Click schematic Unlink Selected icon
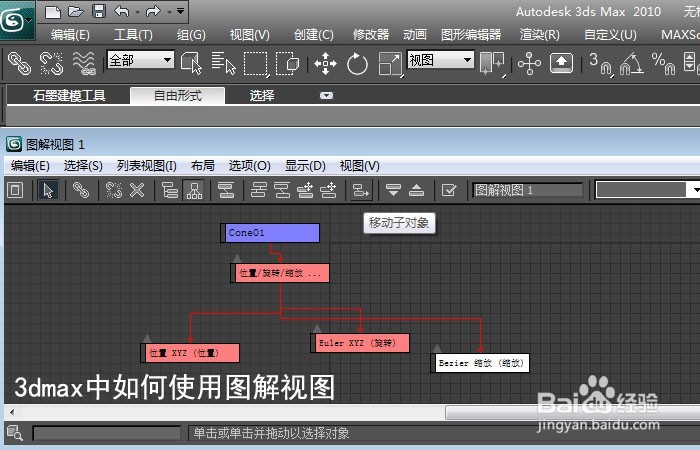Screen dimensions: 700x450 pos(114,191)
